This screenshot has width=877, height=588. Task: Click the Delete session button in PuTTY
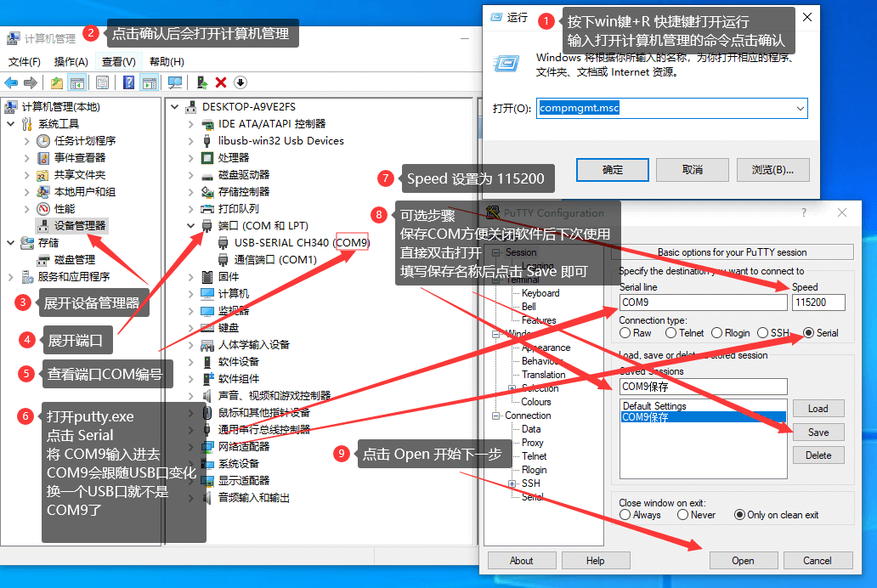[818, 455]
